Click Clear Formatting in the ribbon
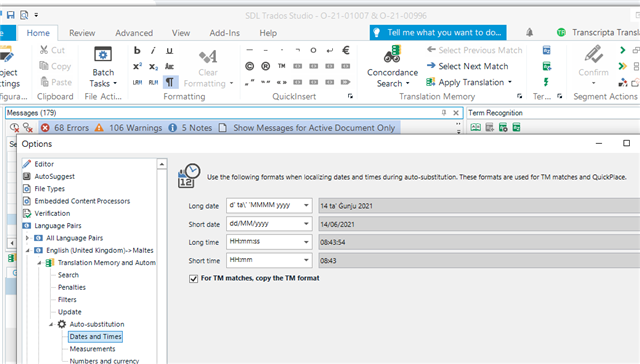Viewport: 640px width, 364px height. 208,68
